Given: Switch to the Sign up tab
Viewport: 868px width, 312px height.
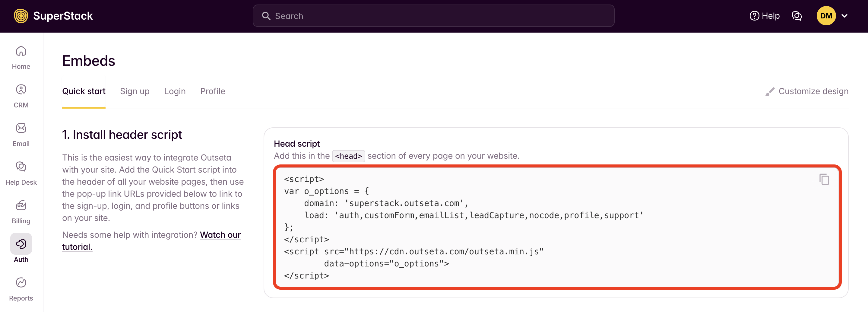Looking at the screenshot, I should (135, 91).
